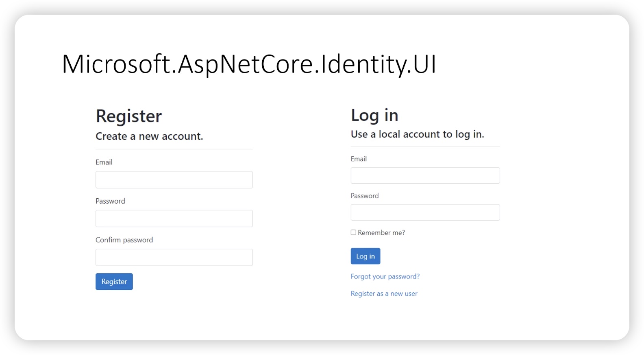This screenshot has width=644, height=355.
Task: Click the Register heading text
Action: (x=129, y=116)
